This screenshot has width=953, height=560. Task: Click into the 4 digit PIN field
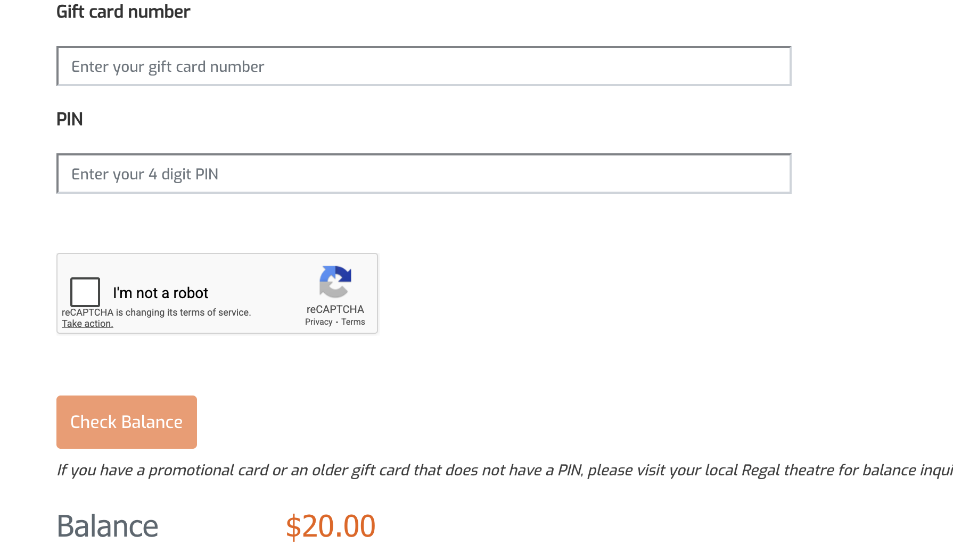point(424,174)
